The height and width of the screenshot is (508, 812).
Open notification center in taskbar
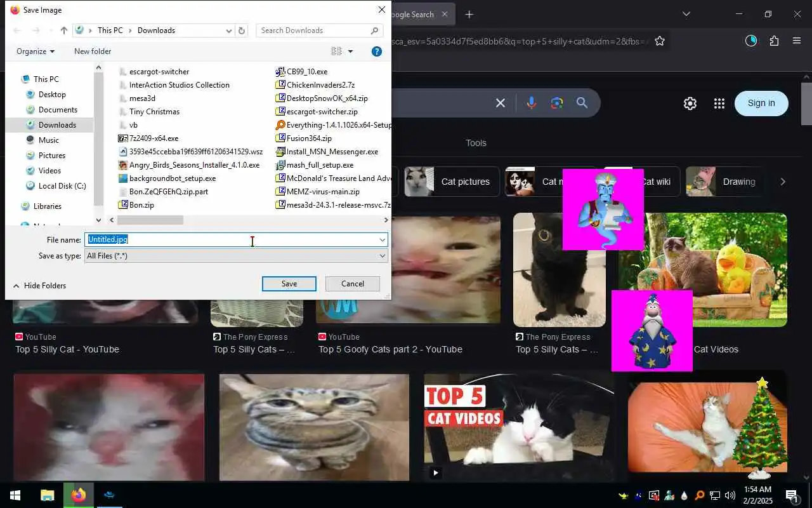tap(792, 495)
